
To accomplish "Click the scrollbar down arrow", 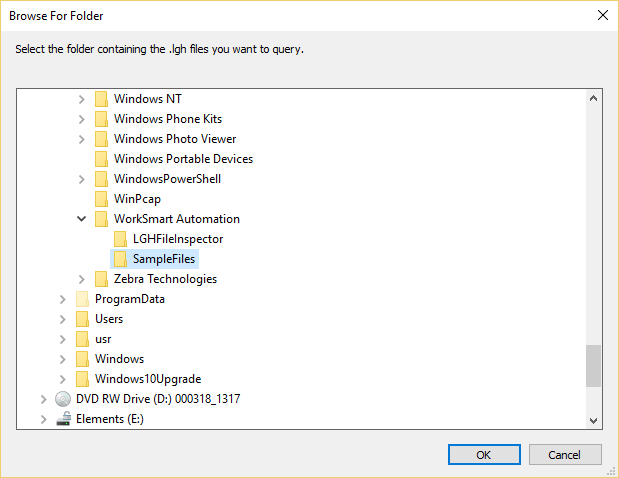I will coord(594,421).
